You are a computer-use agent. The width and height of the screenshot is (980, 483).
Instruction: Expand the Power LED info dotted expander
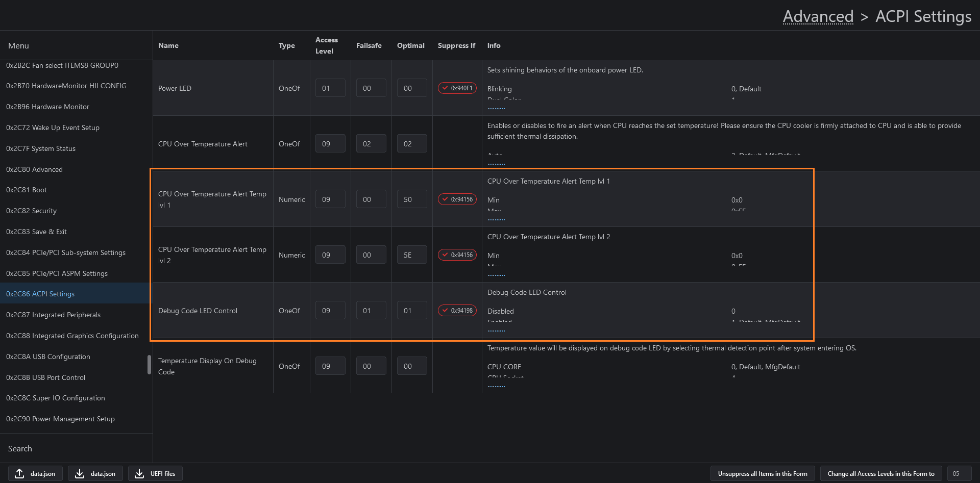coord(496,109)
